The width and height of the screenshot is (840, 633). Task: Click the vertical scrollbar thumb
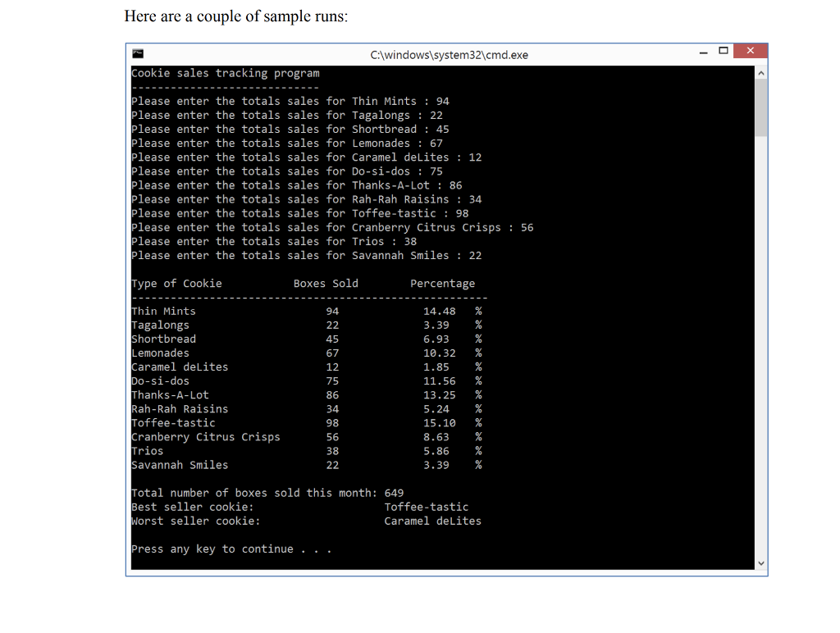760,107
